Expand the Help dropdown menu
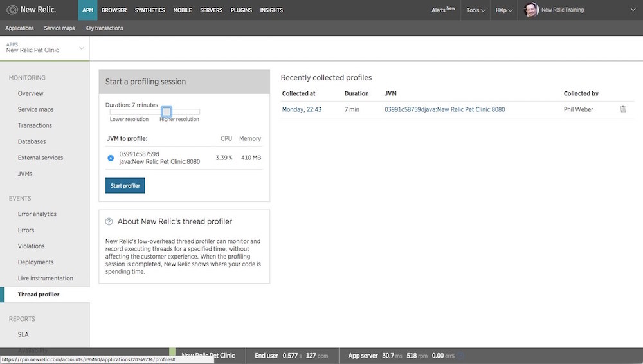The image size is (643, 364). (x=503, y=10)
